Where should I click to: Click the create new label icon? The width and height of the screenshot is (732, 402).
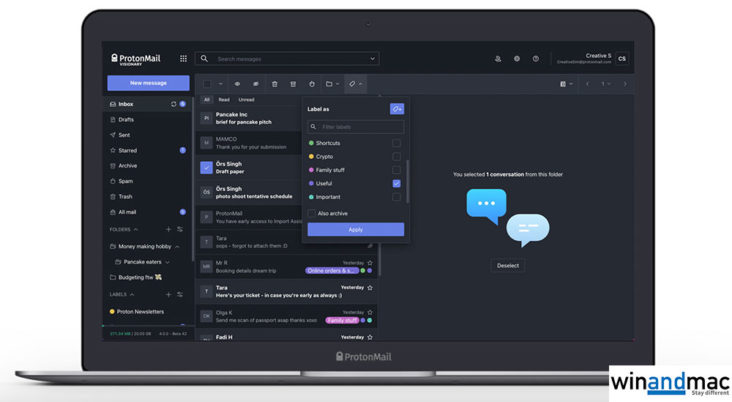tap(397, 108)
